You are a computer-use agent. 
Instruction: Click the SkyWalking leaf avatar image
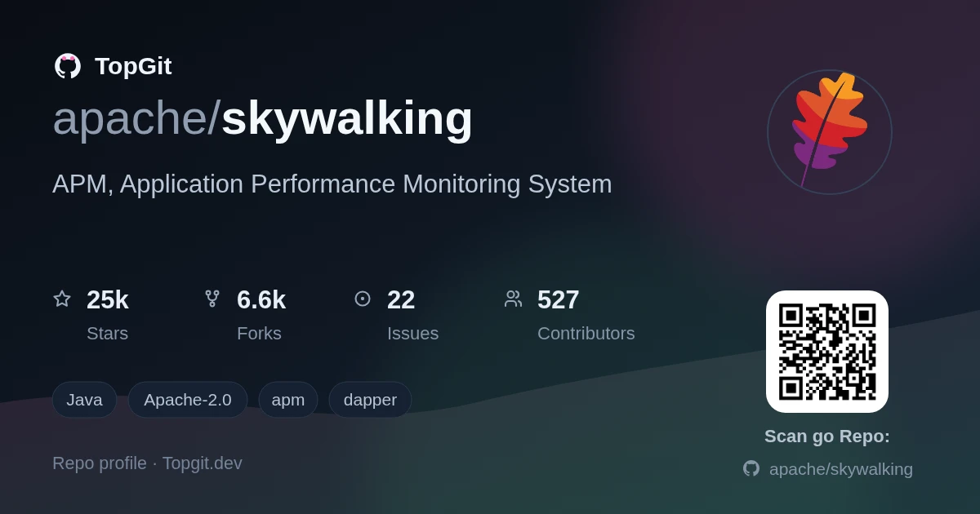click(x=830, y=132)
